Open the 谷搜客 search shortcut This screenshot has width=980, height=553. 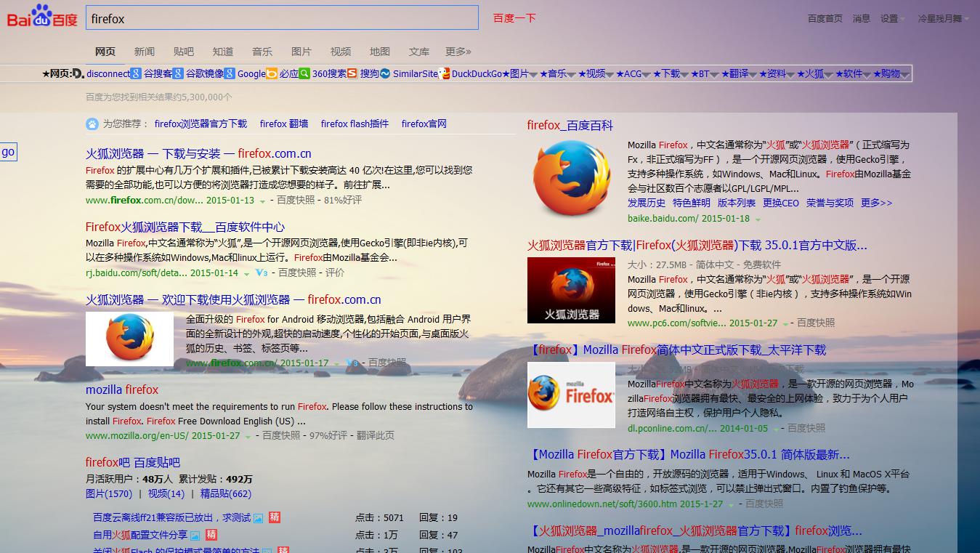coord(152,73)
